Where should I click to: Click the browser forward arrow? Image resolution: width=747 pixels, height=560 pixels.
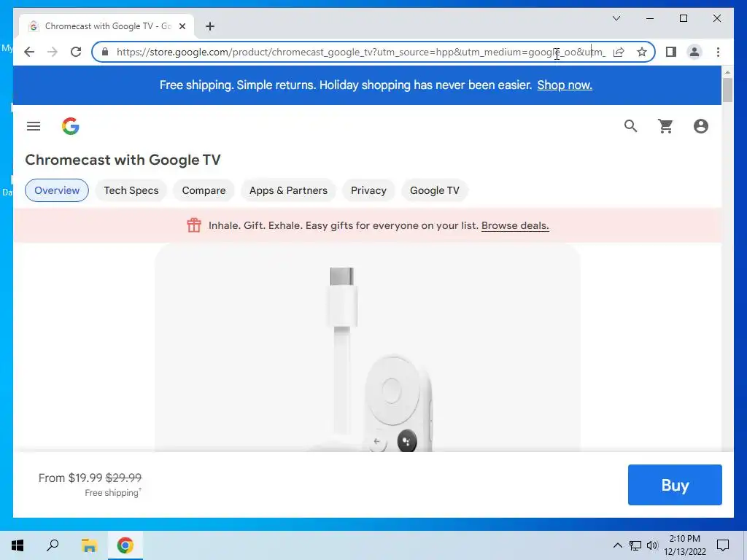(53, 52)
